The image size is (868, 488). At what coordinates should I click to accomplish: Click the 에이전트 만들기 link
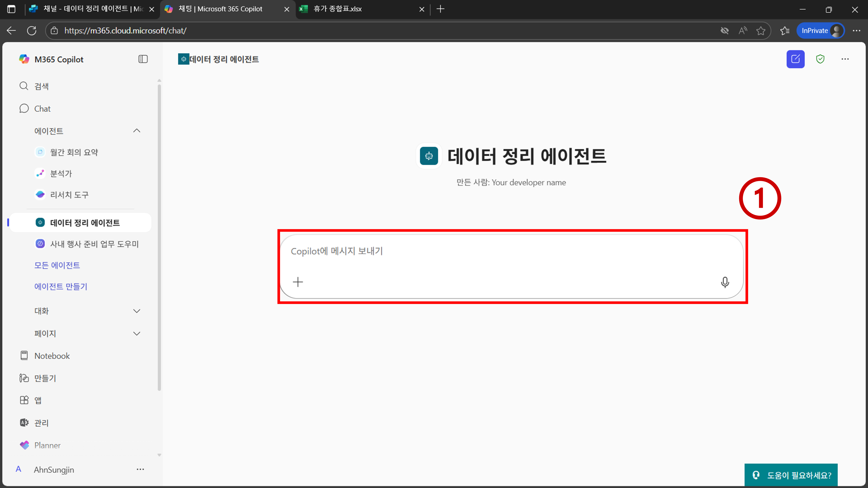61,286
